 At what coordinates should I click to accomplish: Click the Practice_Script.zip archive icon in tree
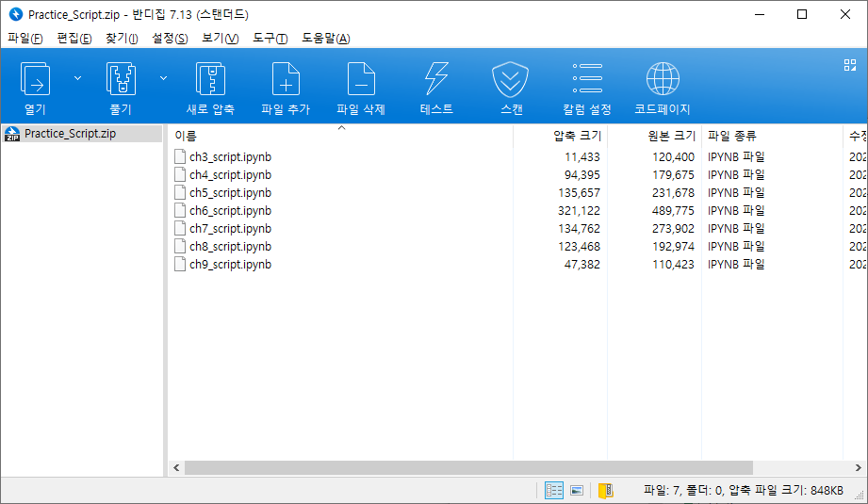tap(11, 134)
